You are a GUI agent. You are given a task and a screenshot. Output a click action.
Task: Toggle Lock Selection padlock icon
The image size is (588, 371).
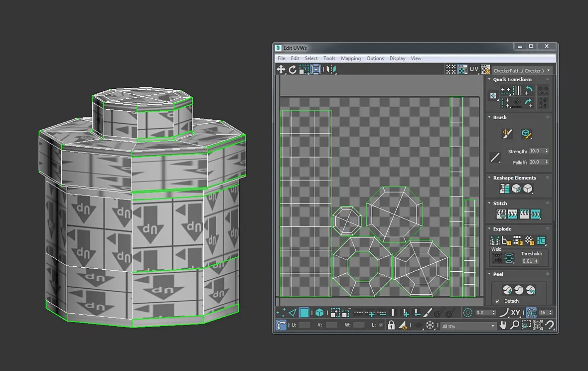pyautogui.click(x=391, y=325)
